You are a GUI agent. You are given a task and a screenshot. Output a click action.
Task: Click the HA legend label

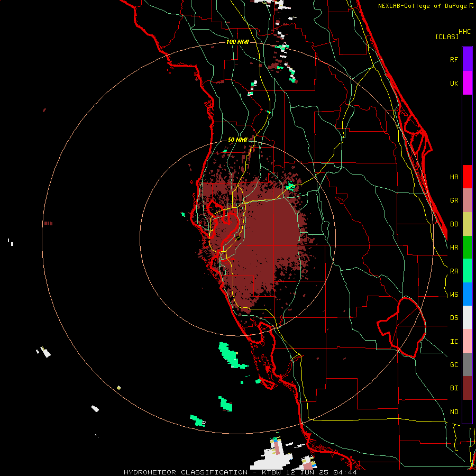click(x=454, y=177)
